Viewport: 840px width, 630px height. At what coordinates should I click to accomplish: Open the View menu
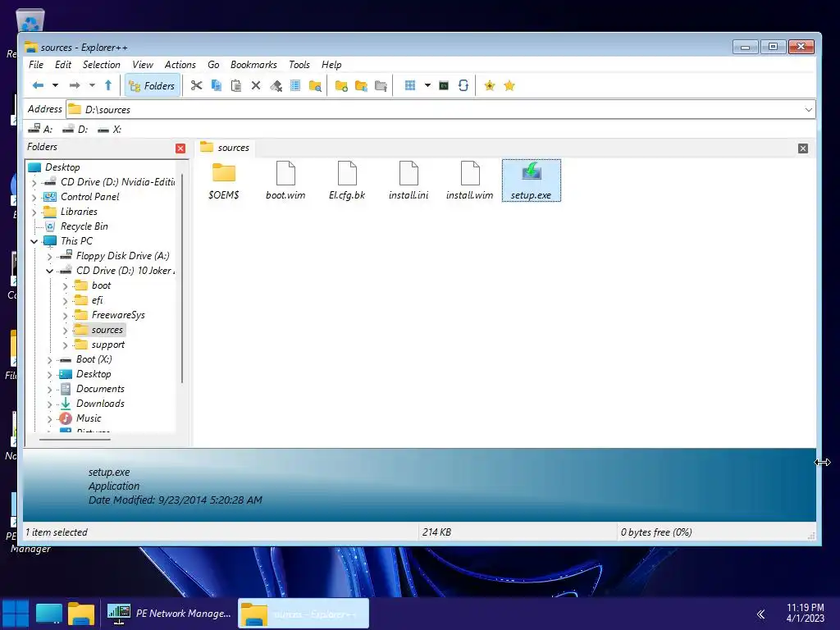point(143,65)
